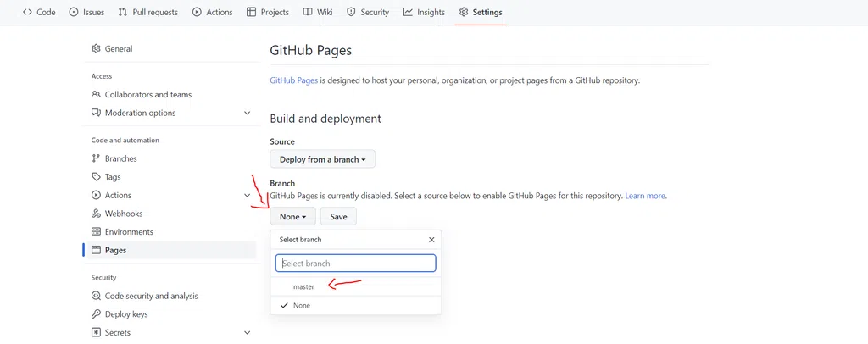Open the None branch dropdown
Image resolution: width=868 pixels, height=344 pixels.
[292, 216]
